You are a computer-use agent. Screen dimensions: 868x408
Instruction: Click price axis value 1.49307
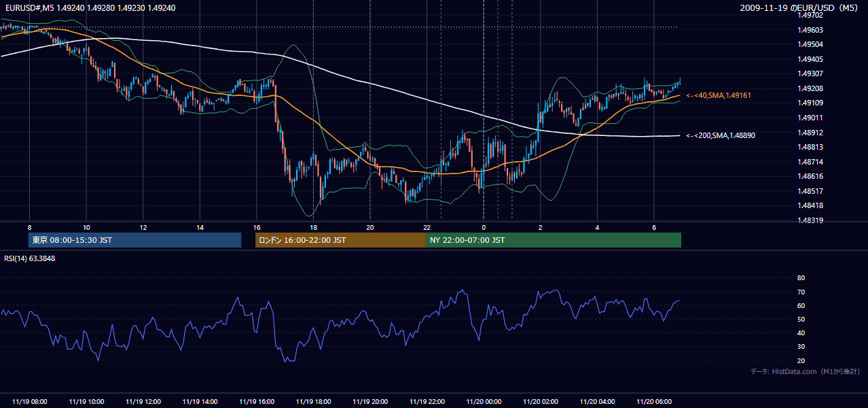point(811,73)
